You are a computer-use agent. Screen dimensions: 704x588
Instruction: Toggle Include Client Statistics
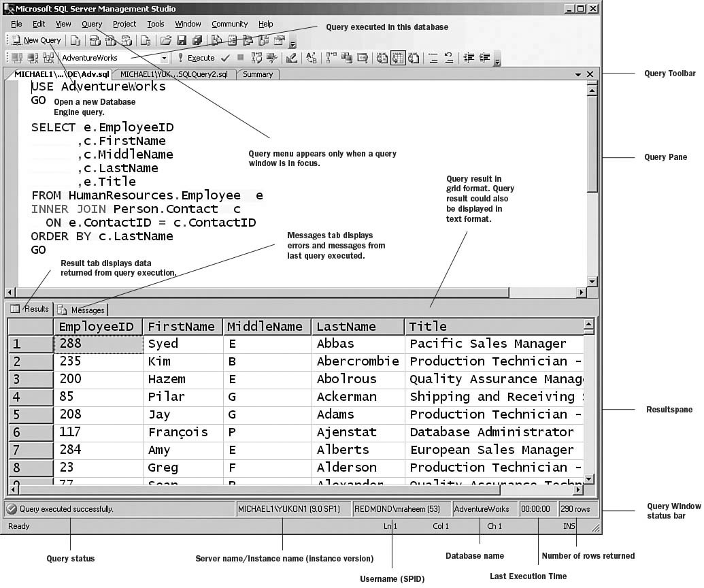(347, 58)
